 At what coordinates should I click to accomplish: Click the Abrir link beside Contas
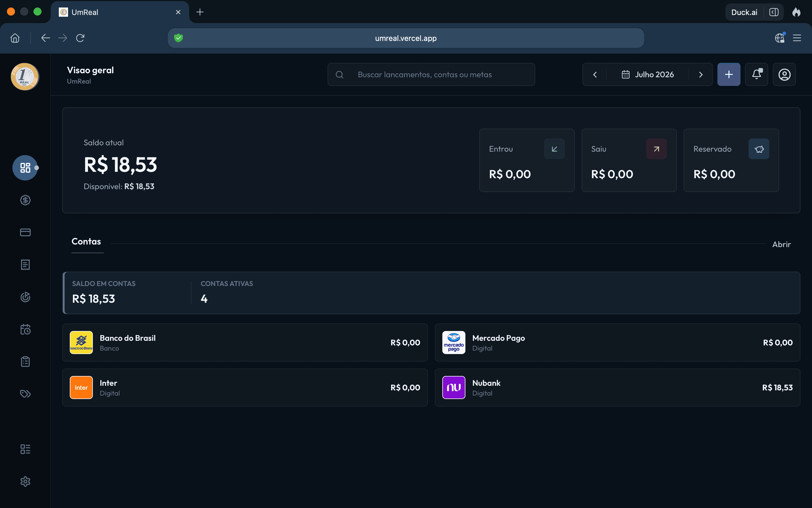click(x=781, y=244)
